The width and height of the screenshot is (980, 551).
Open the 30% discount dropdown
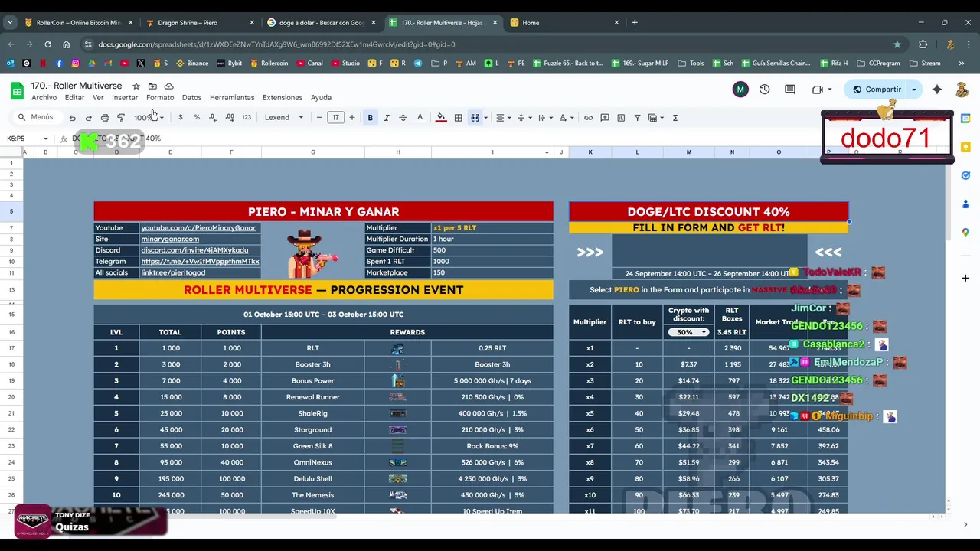tap(688, 332)
